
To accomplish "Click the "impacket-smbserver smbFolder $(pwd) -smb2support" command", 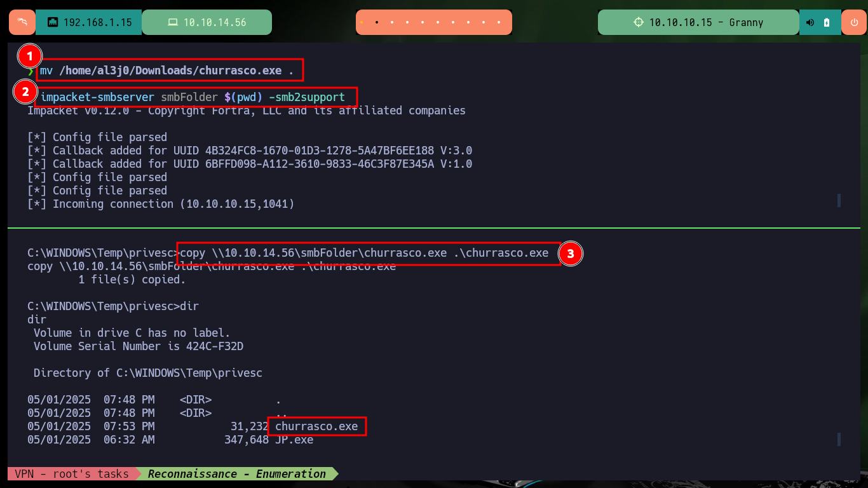I will click(193, 97).
